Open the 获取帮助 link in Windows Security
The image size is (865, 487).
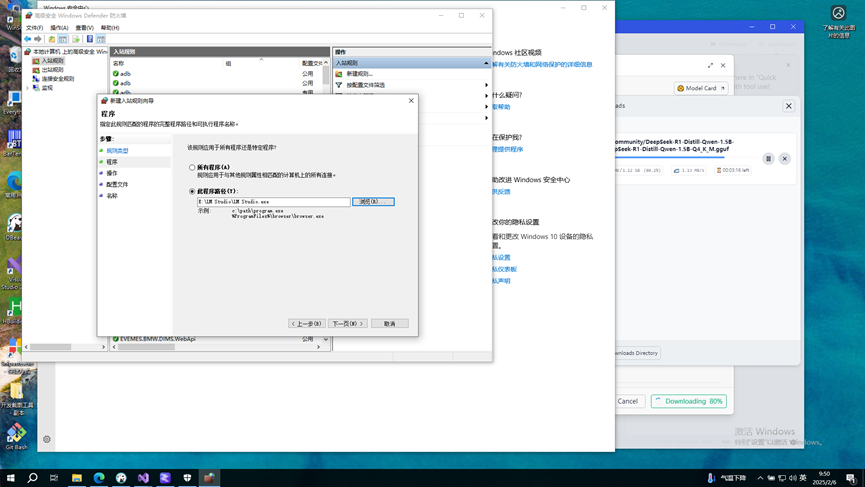click(501, 107)
